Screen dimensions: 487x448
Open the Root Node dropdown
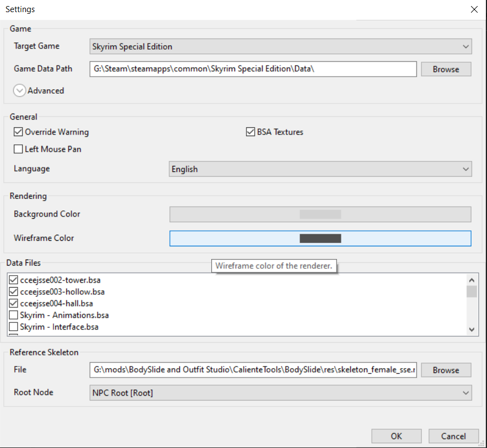point(281,393)
